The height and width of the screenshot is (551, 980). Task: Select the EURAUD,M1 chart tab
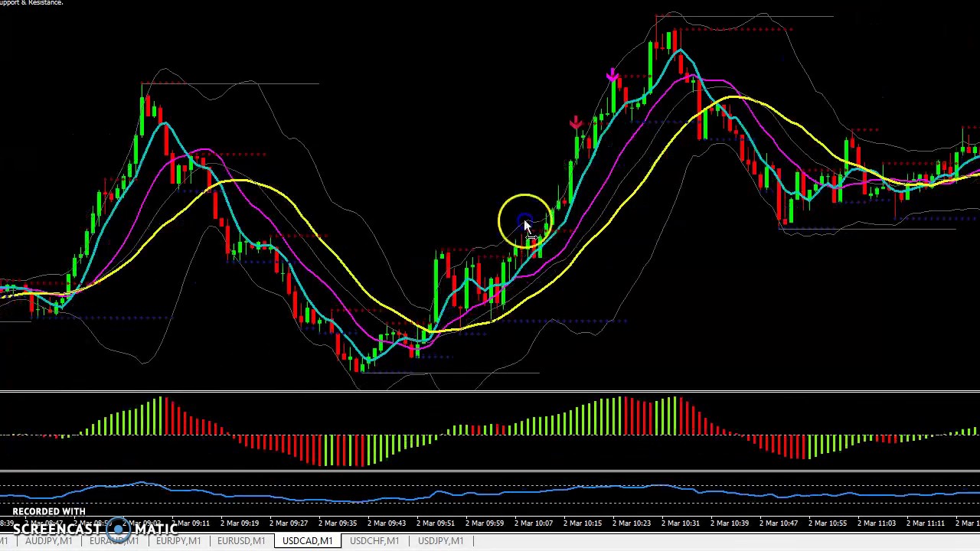click(114, 541)
